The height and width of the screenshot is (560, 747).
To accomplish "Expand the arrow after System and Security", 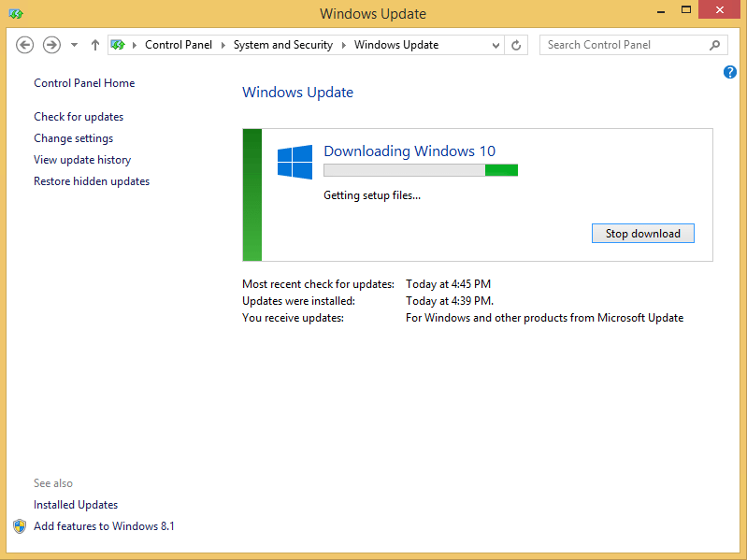I will 343,45.
